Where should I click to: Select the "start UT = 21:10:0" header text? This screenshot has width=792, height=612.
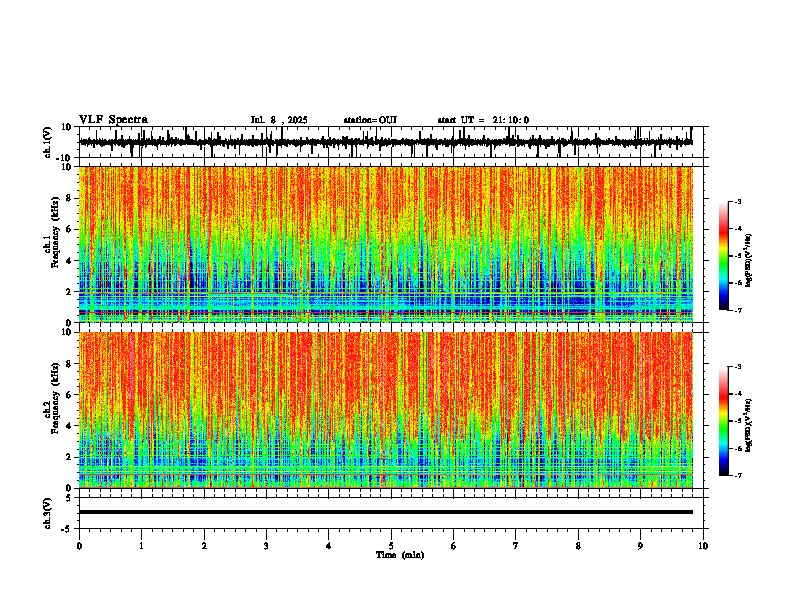pos(483,120)
